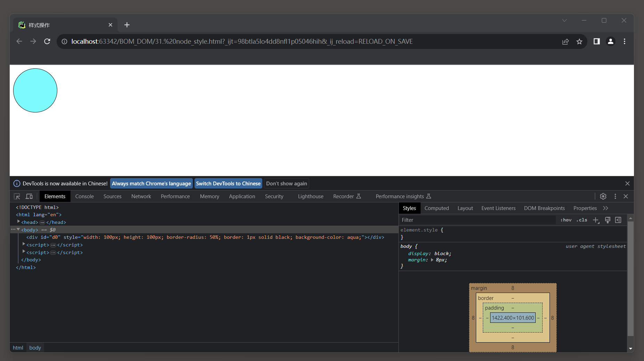Open the DOM Breakpoints pane
Image resolution: width=644 pixels, height=361 pixels.
click(x=544, y=208)
